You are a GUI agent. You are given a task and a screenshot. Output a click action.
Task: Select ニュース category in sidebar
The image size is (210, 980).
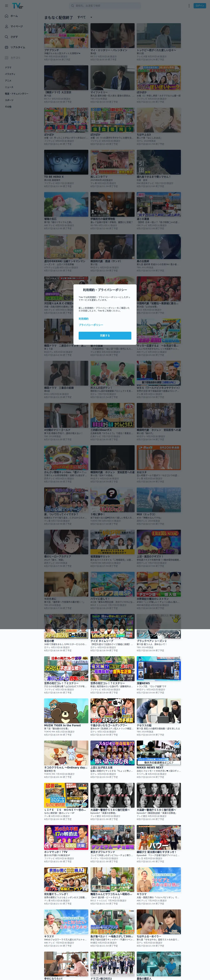(x=9, y=87)
